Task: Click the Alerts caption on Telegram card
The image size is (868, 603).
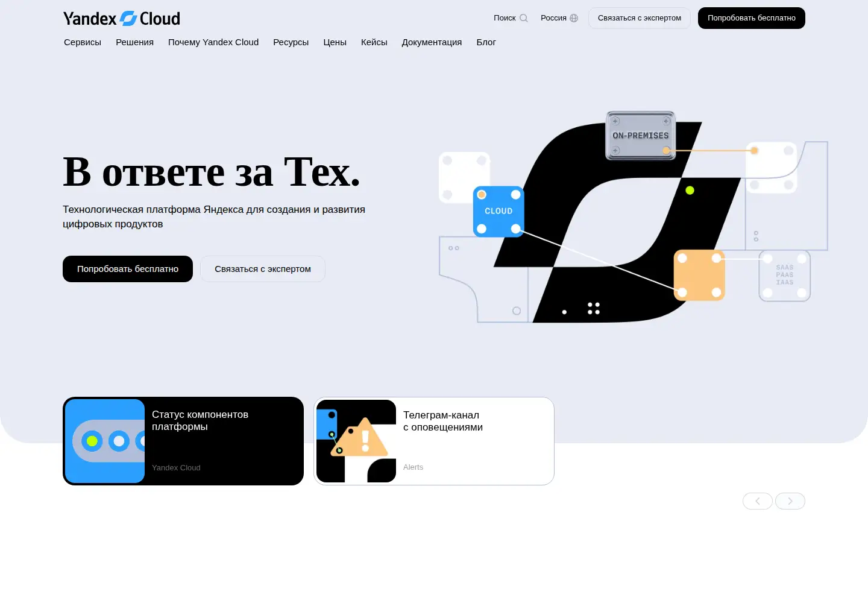Action: [x=413, y=467]
